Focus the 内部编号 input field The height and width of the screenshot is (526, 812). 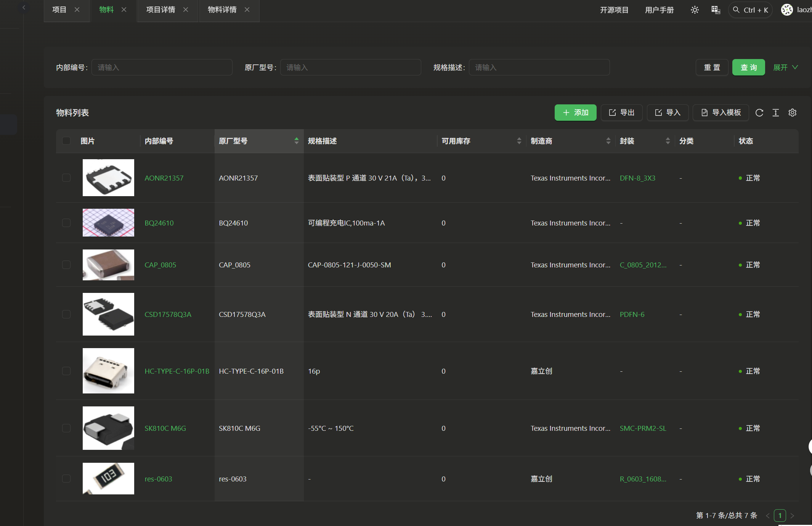pyautogui.click(x=162, y=67)
